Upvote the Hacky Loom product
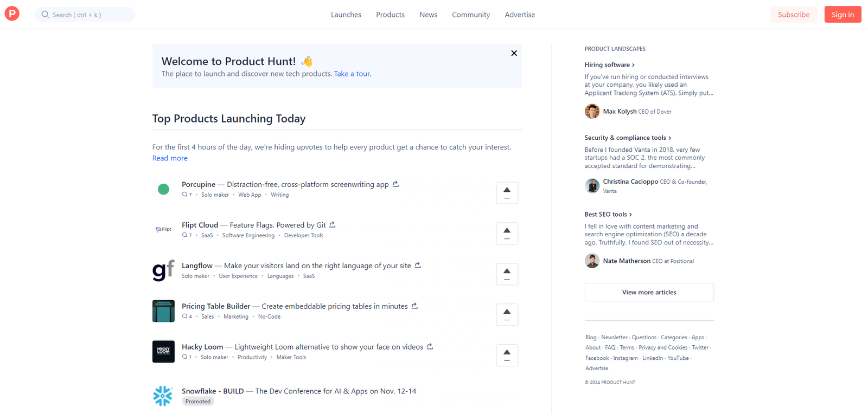 point(507,355)
